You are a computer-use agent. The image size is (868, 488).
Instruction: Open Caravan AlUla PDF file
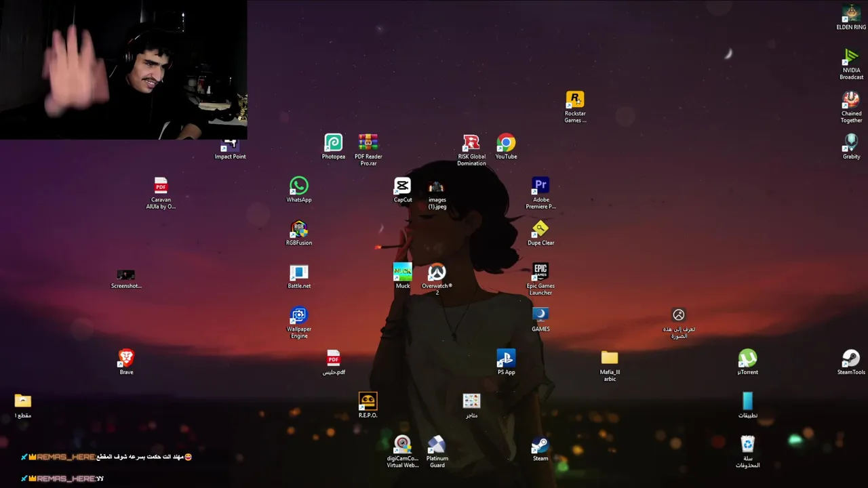click(x=161, y=193)
